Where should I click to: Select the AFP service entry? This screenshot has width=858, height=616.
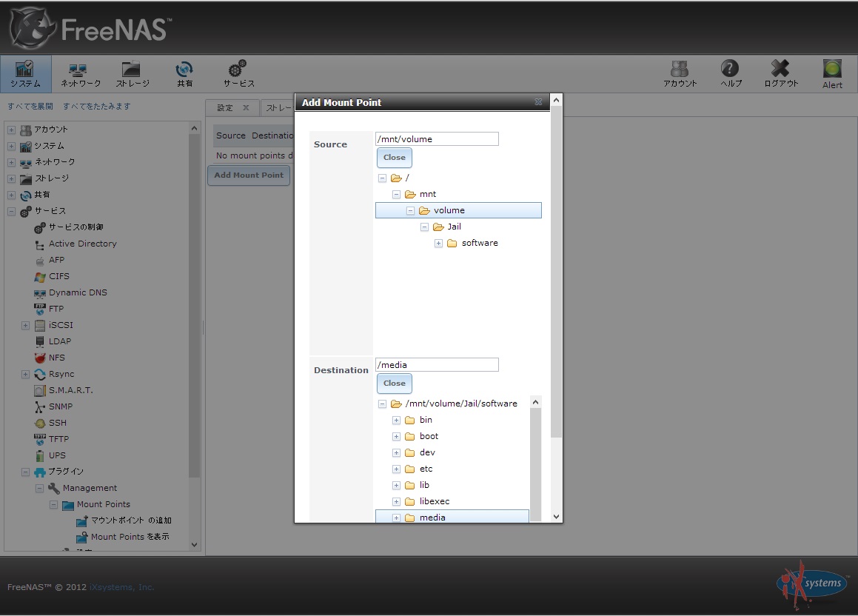(x=56, y=260)
